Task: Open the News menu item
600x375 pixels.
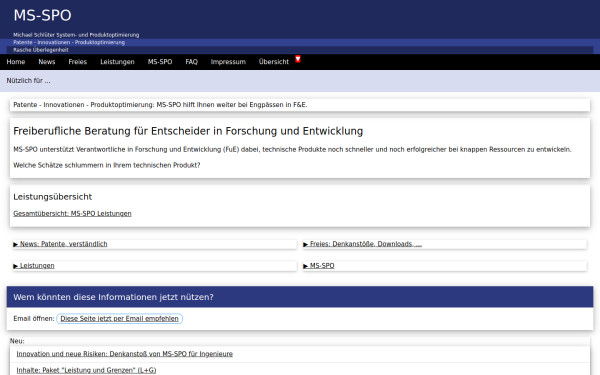Action: click(x=47, y=62)
